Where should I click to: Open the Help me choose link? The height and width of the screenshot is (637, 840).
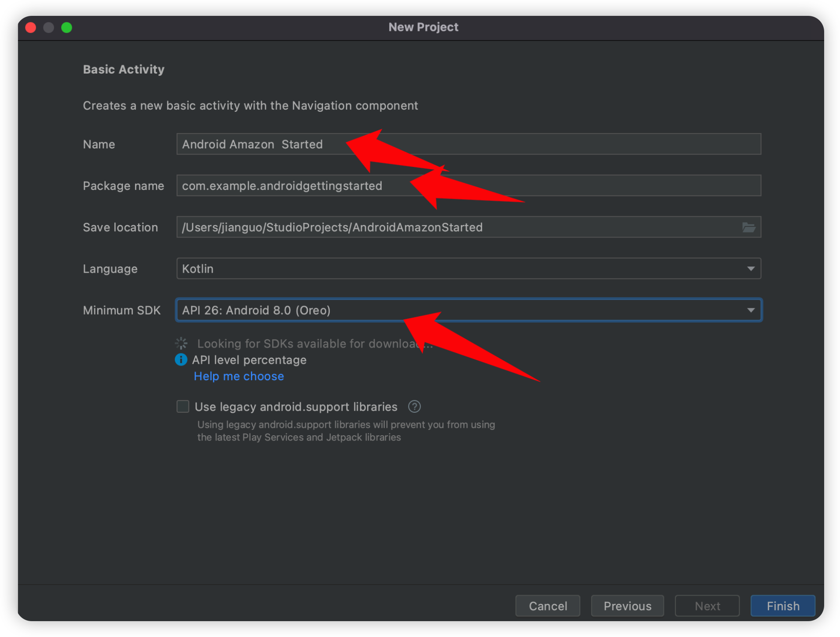(x=239, y=376)
